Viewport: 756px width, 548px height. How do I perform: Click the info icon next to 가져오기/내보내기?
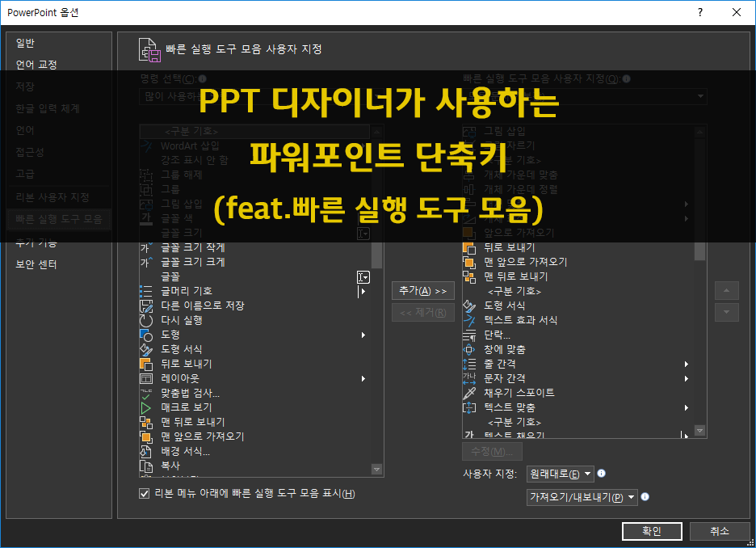(645, 497)
